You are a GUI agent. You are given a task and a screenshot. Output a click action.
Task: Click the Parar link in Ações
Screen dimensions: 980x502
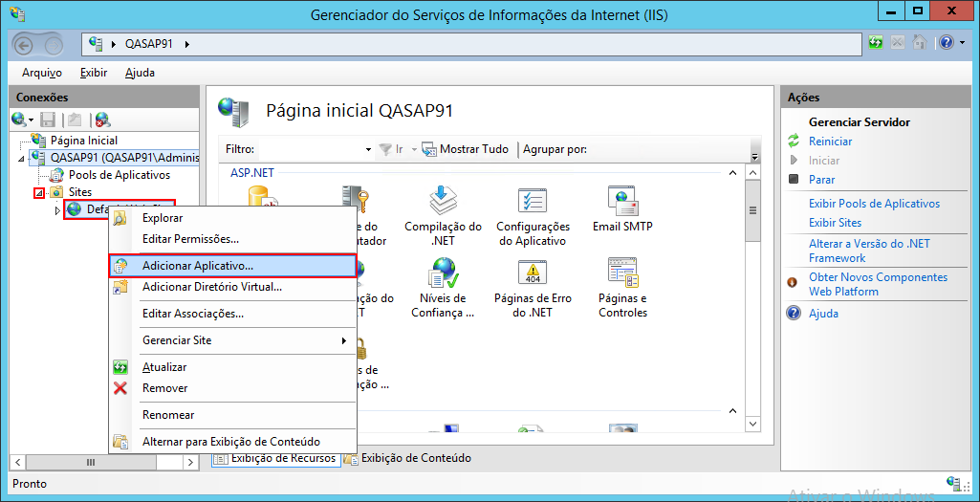coord(822,180)
